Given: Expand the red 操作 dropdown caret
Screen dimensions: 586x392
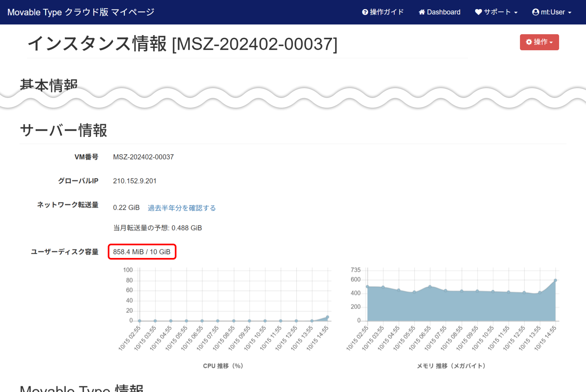Looking at the screenshot, I should pyautogui.click(x=551, y=43).
